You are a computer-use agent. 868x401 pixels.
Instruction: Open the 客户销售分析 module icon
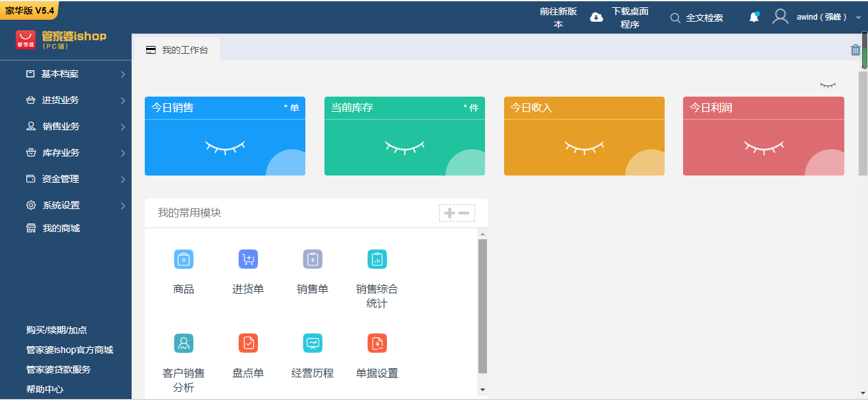pyautogui.click(x=184, y=343)
